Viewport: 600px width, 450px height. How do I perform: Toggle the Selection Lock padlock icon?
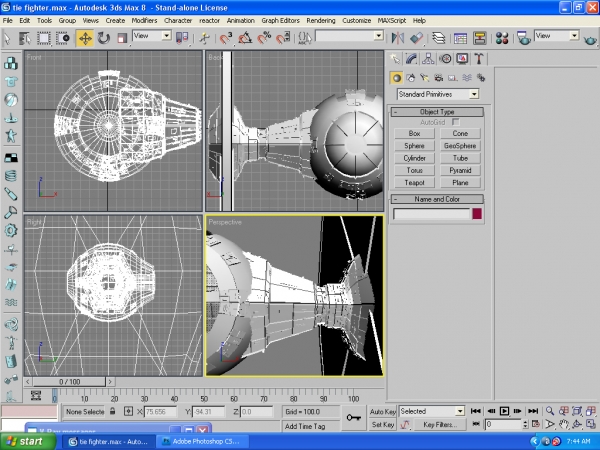point(112,411)
